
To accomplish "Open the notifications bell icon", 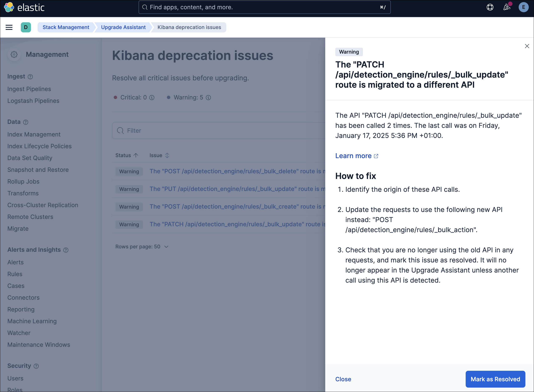I will tap(507, 7).
